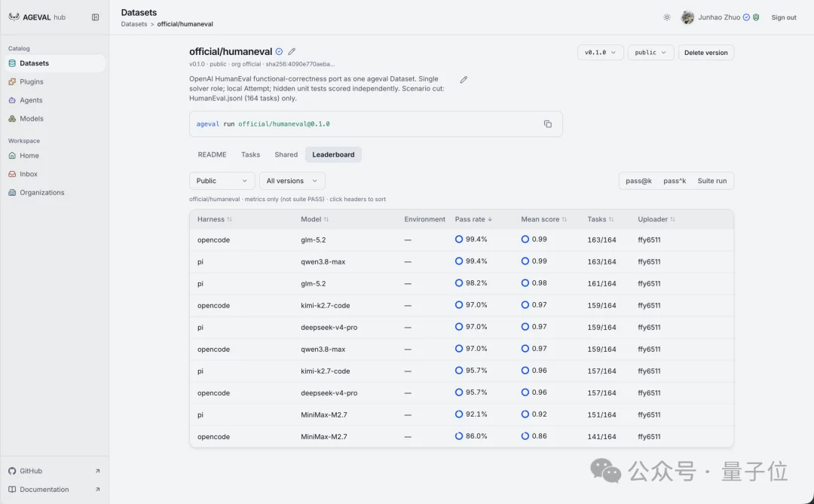Viewport: 814px width, 504px height.
Task: Select the pass@k metric option
Action: [x=638, y=181]
